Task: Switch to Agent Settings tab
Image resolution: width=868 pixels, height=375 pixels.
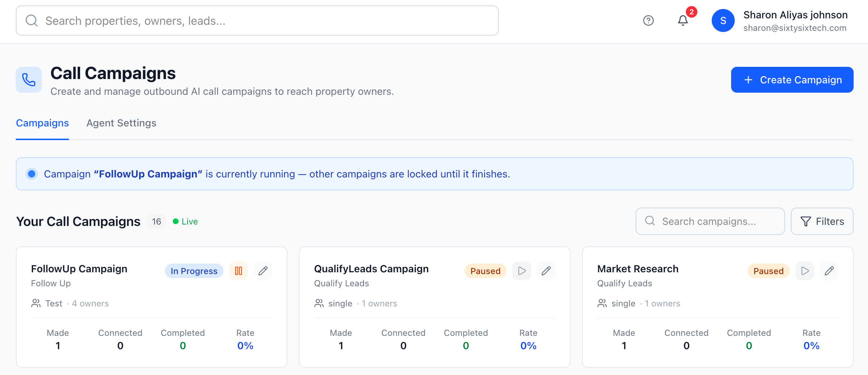Action: pos(121,123)
